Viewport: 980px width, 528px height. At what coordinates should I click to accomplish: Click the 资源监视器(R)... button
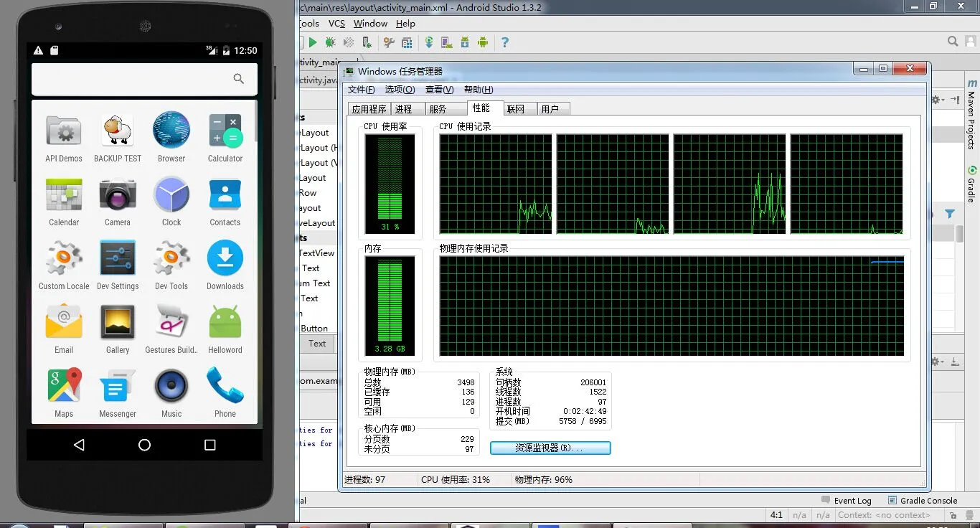(550, 448)
